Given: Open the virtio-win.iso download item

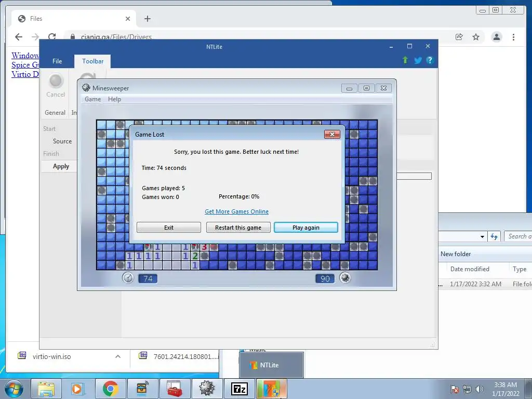Looking at the screenshot, I should [51, 356].
